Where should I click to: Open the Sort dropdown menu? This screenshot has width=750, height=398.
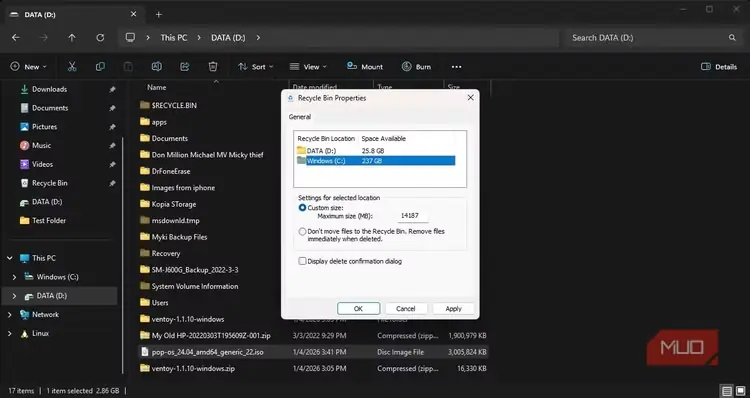(x=256, y=67)
